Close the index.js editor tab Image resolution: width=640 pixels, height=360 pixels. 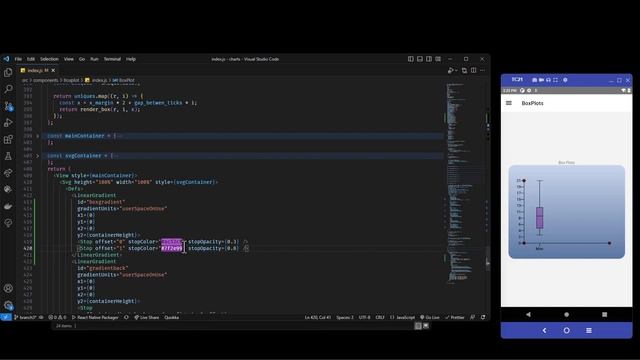click(53, 70)
